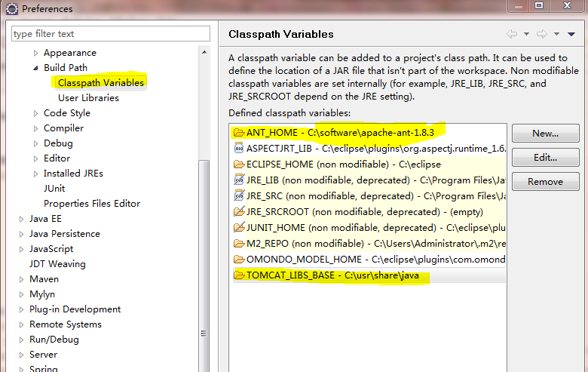This screenshot has width=588, height=372.
Task: Click the ECLIPSE_HOME folder icon
Action: [x=239, y=164]
